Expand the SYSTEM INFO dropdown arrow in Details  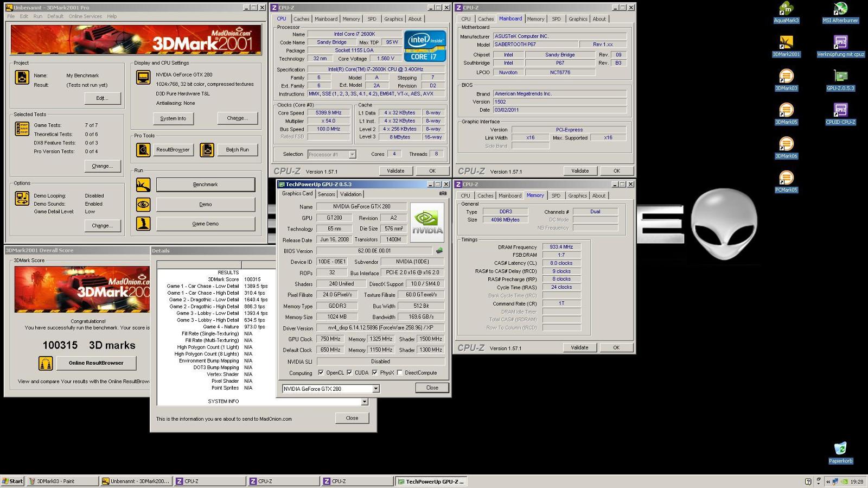point(365,402)
